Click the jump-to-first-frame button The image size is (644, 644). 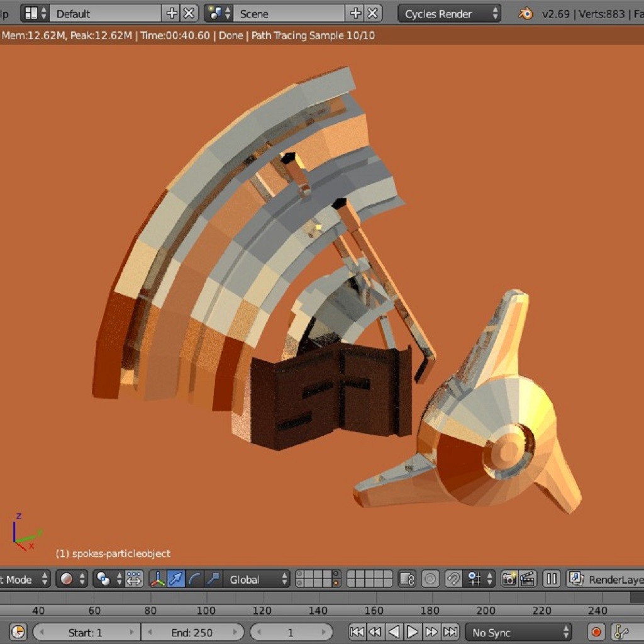pyautogui.click(x=357, y=632)
